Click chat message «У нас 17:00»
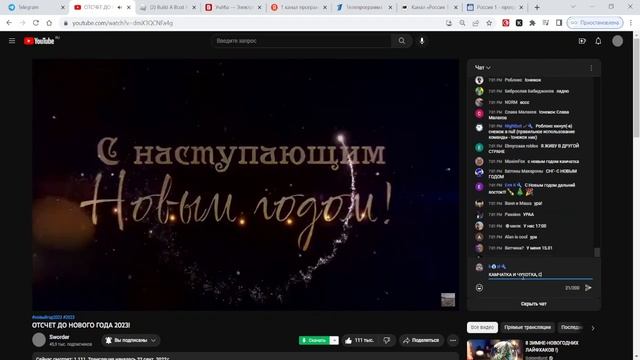The width and height of the screenshot is (640, 360). (533, 226)
